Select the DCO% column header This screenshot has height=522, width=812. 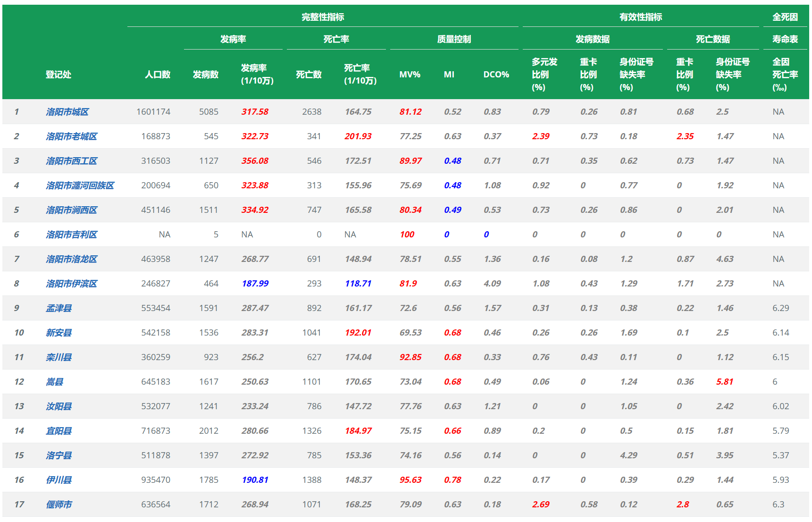[x=496, y=75]
